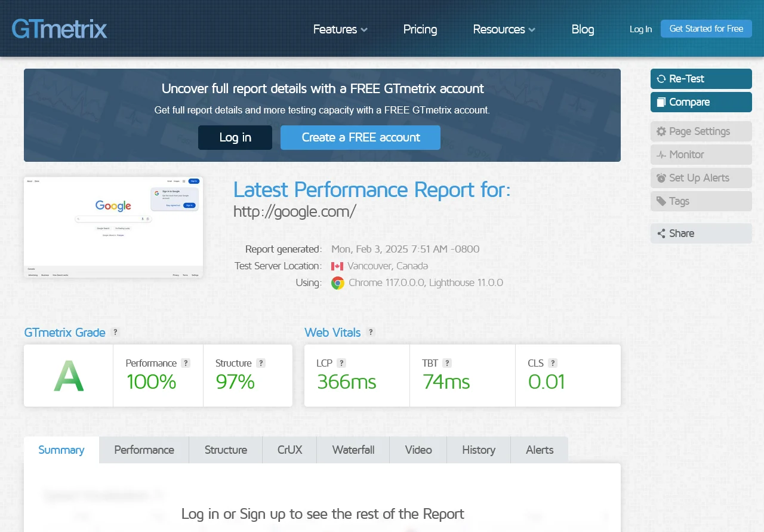Image resolution: width=764 pixels, height=532 pixels.
Task: Open the History tab
Action: point(479,450)
